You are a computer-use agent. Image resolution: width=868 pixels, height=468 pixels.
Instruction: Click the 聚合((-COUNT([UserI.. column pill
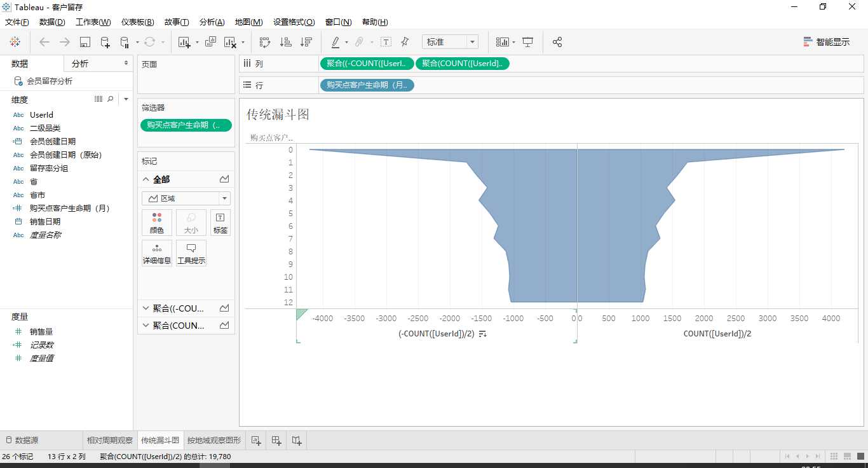[x=367, y=64]
